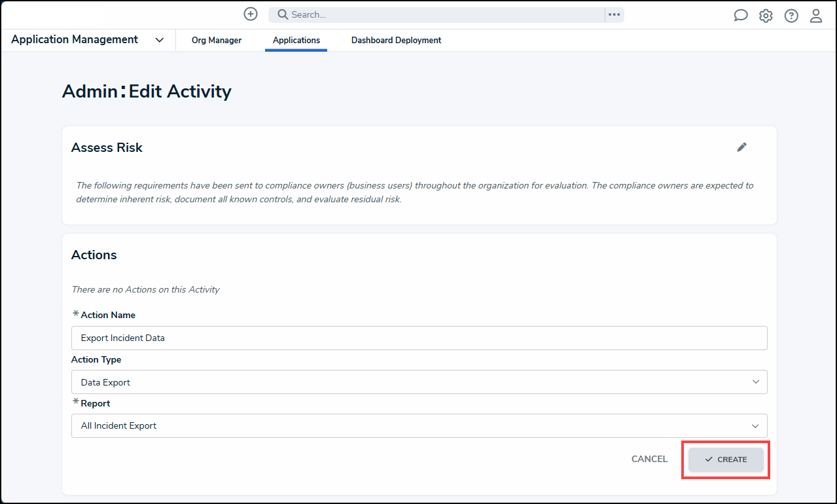
Task: Click the Assess Risk title text
Action: pyautogui.click(x=107, y=148)
